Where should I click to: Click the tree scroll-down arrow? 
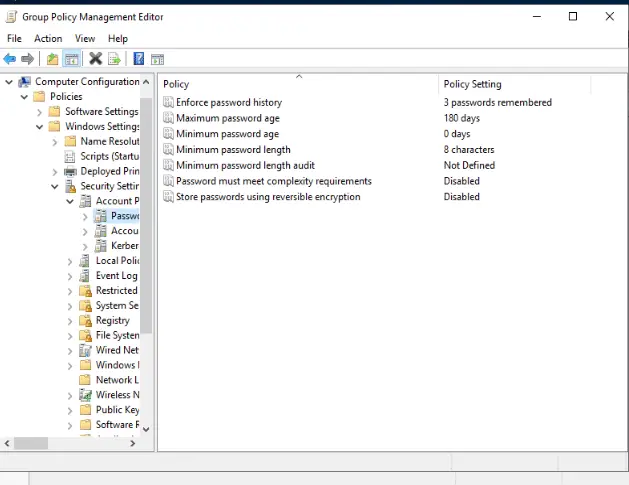146,429
